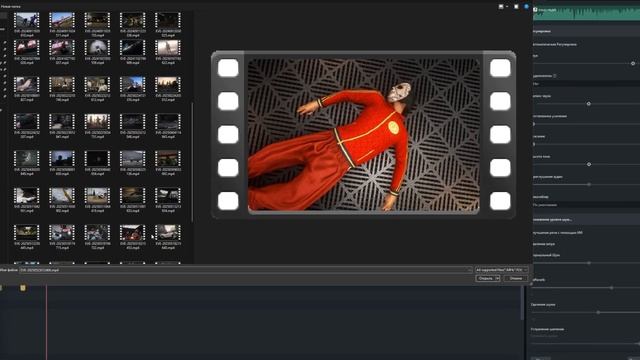
Task: Select the thumbnail with white car
Action: coord(168,233)
